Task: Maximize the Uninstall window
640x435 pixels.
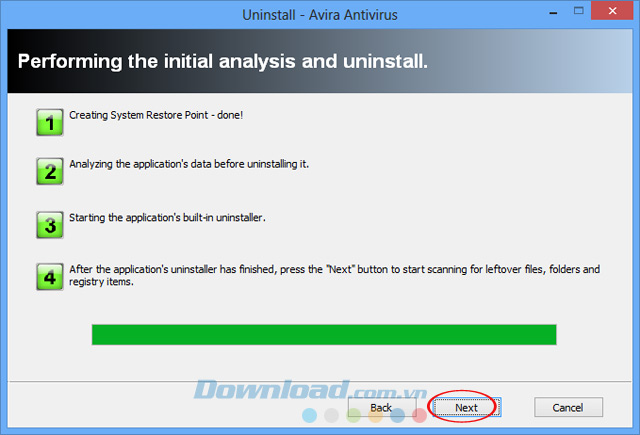Action: tap(578, 11)
